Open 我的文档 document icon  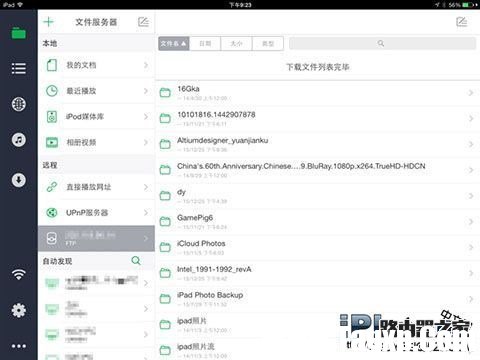[x=52, y=65]
